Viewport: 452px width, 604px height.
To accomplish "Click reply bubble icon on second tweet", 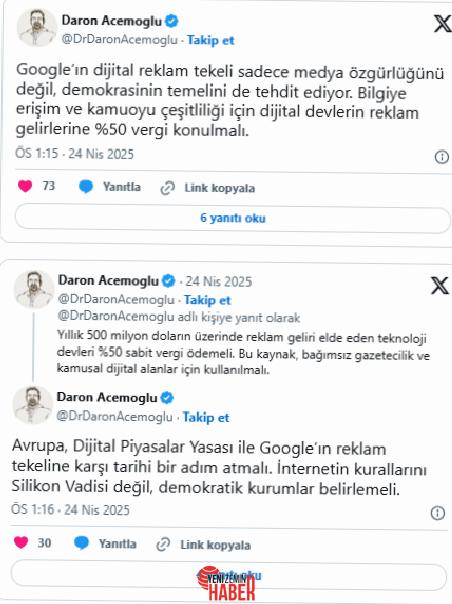I will coord(81,543).
